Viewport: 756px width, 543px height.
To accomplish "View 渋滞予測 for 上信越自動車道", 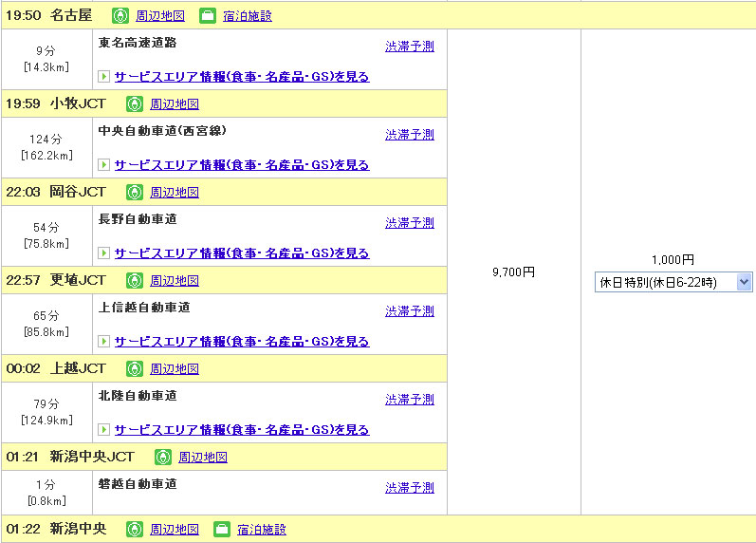I will click(410, 311).
